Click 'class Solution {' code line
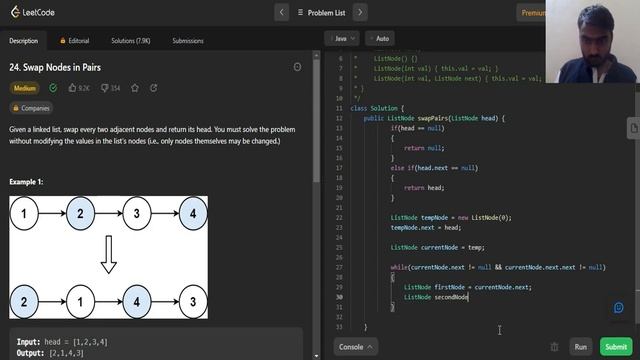This screenshot has width=640, height=360. [377, 108]
